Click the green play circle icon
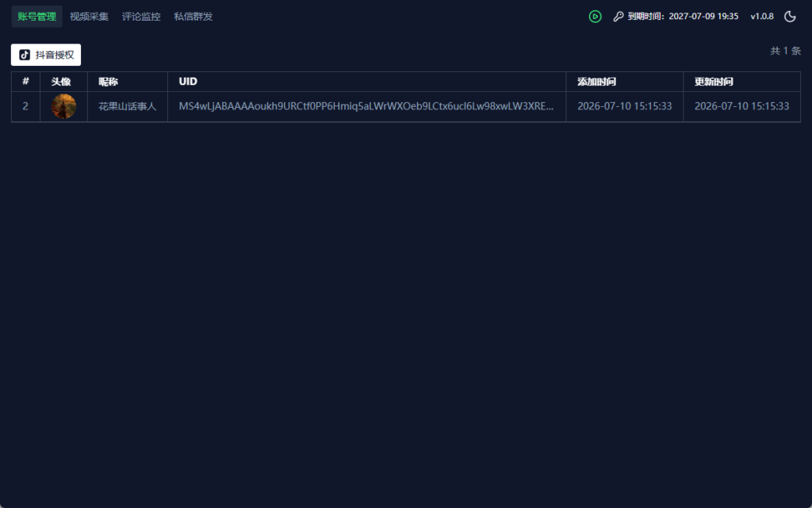This screenshot has height=508, width=812. coord(595,17)
